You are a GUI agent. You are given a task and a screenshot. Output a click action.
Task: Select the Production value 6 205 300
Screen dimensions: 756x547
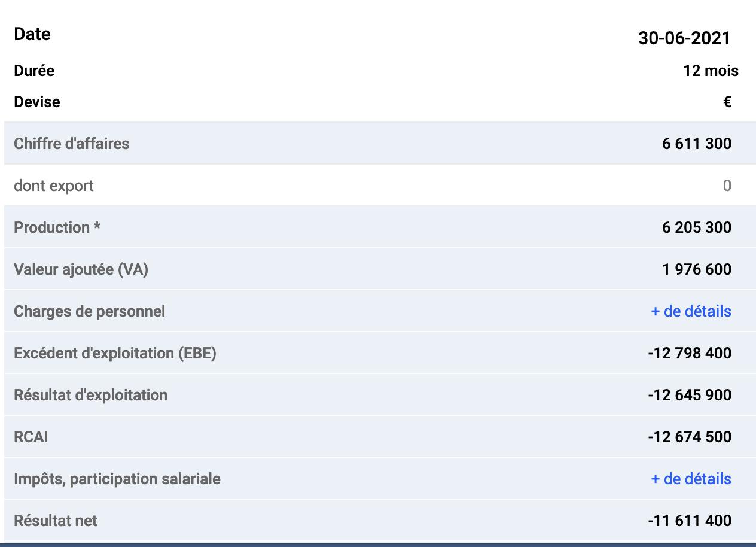click(696, 227)
